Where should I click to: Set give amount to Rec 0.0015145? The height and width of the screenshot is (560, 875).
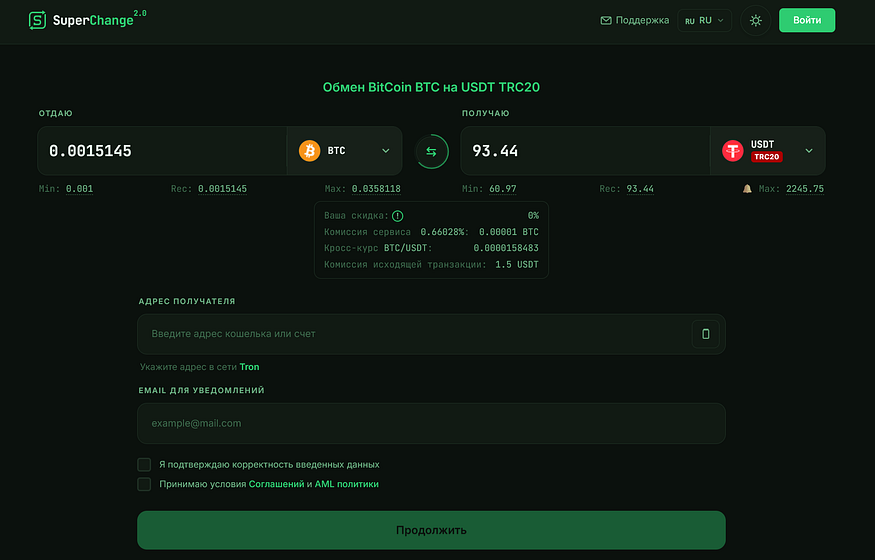tap(222, 189)
